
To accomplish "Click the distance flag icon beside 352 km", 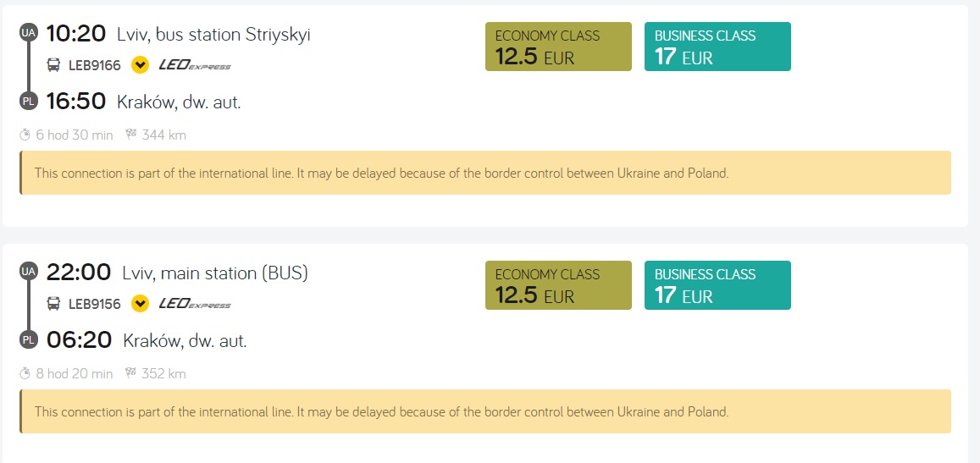I will (x=130, y=373).
